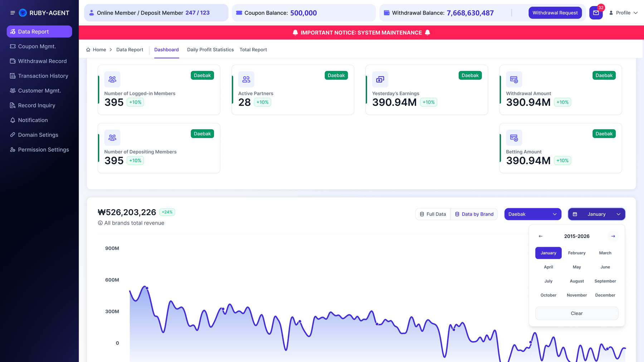The image size is (644, 362).
Task: Open the mail inbox icon with 32 badge
Action: click(x=596, y=13)
